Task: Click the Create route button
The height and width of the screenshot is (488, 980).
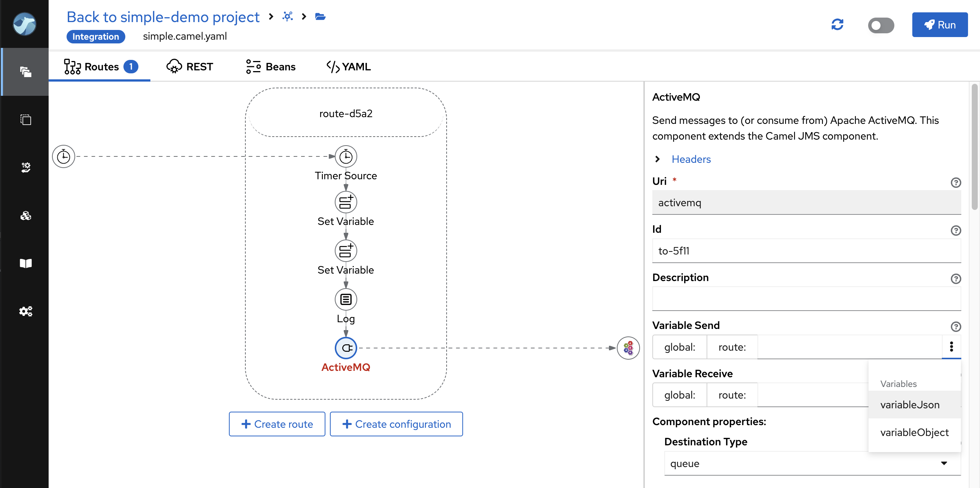Action: pyautogui.click(x=277, y=424)
